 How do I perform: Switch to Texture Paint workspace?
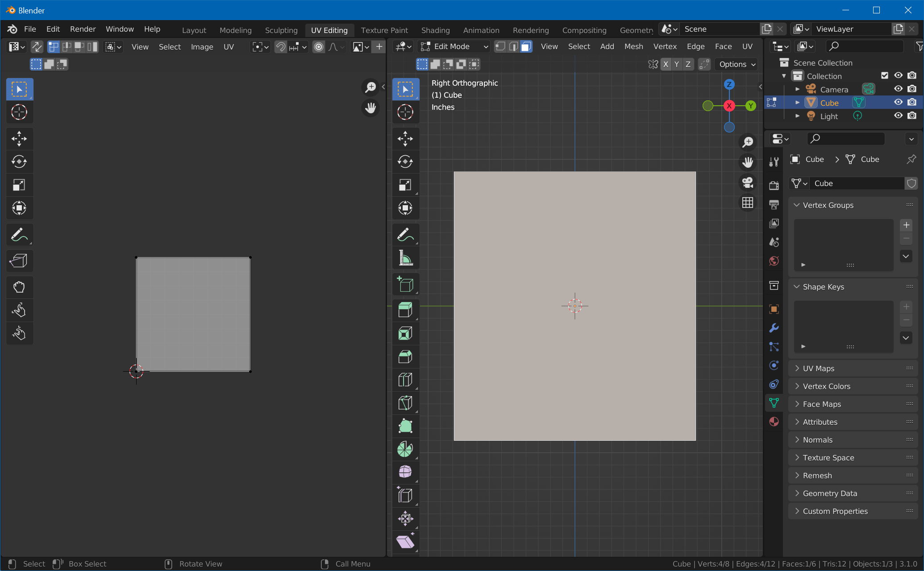pos(385,29)
